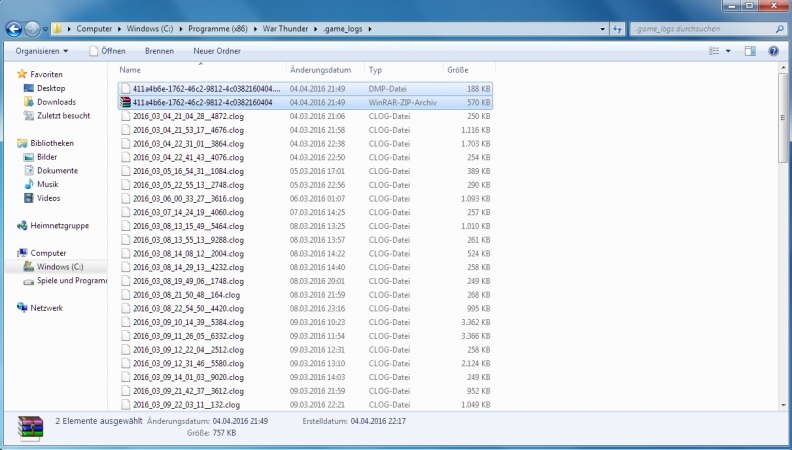This screenshot has width=792, height=450.
Task: Click the .game_logs search input field
Action: [x=700, y=28]
